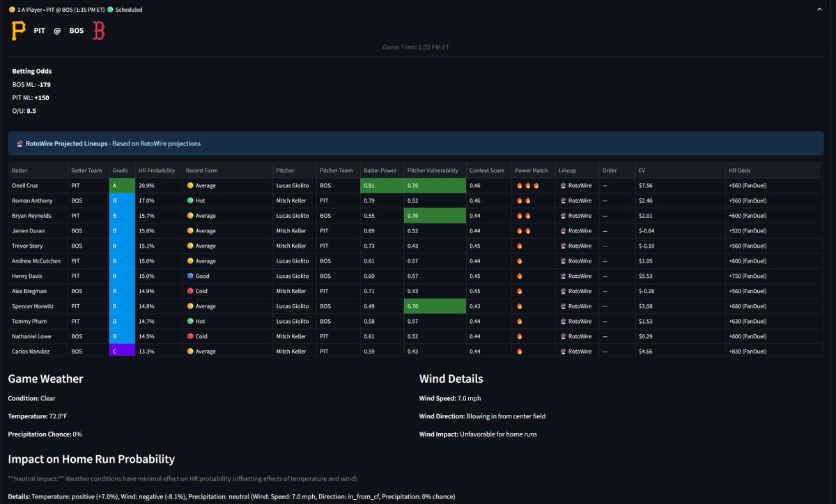Sort table by Batter Power column header
Image resolution: width=836 pixels, height=504 pixels.
[381, 171]
